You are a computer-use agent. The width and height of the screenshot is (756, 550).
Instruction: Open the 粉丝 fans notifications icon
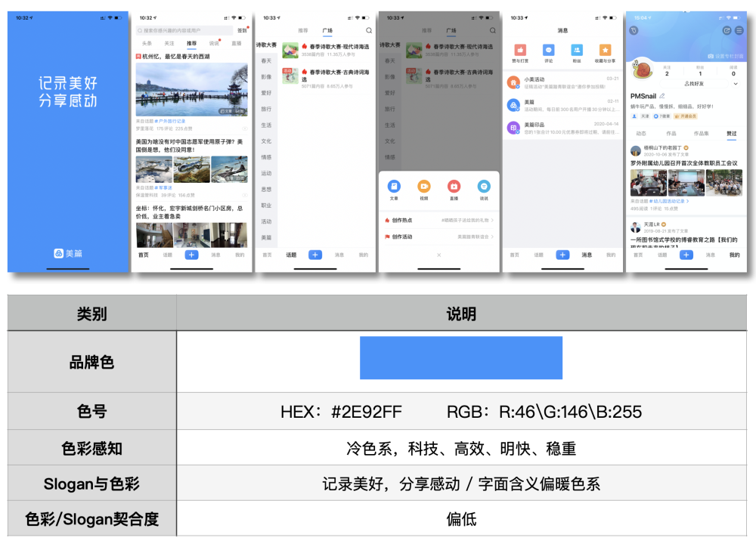(x=577, y=50)
